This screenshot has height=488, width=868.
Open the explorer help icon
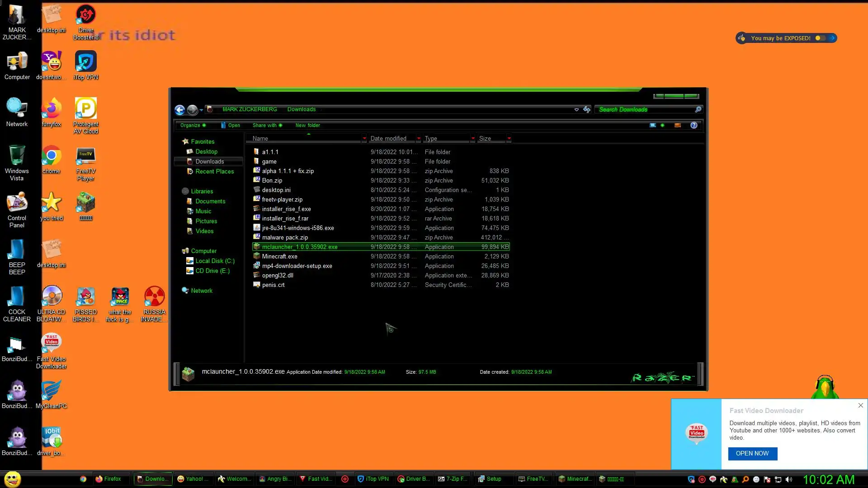tap(693, 125)
